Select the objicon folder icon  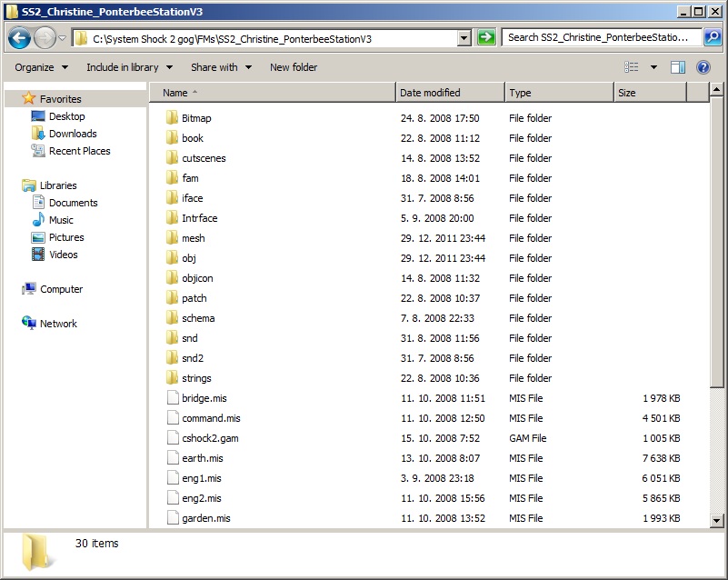(x=173, y=277)
